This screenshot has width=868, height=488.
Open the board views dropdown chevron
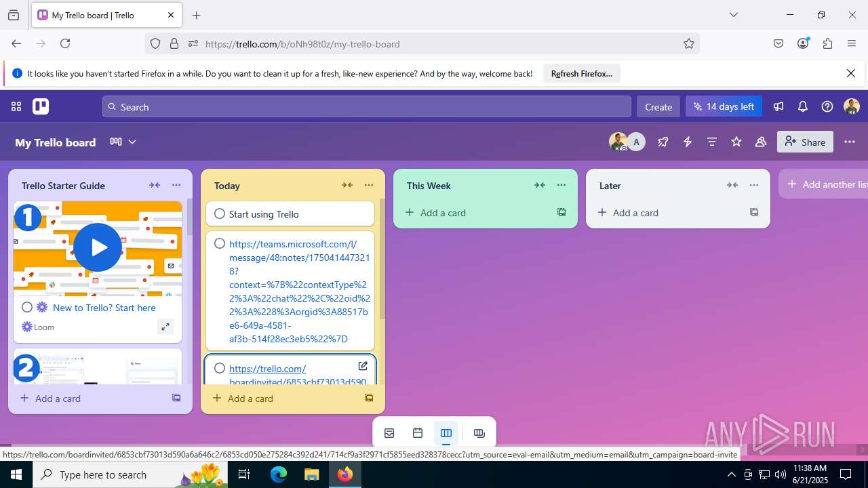(x=132, y=142)
